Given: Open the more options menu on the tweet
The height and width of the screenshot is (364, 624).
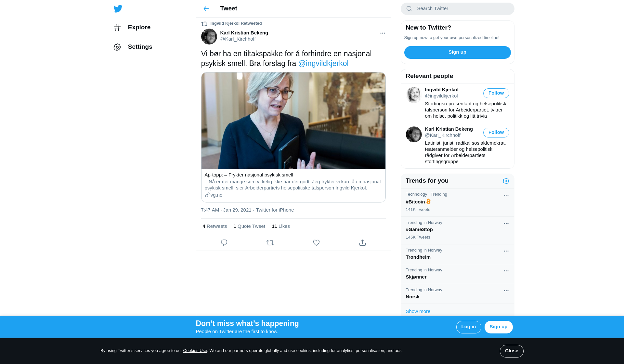Looking at the screenshot, I should (383, 33).
